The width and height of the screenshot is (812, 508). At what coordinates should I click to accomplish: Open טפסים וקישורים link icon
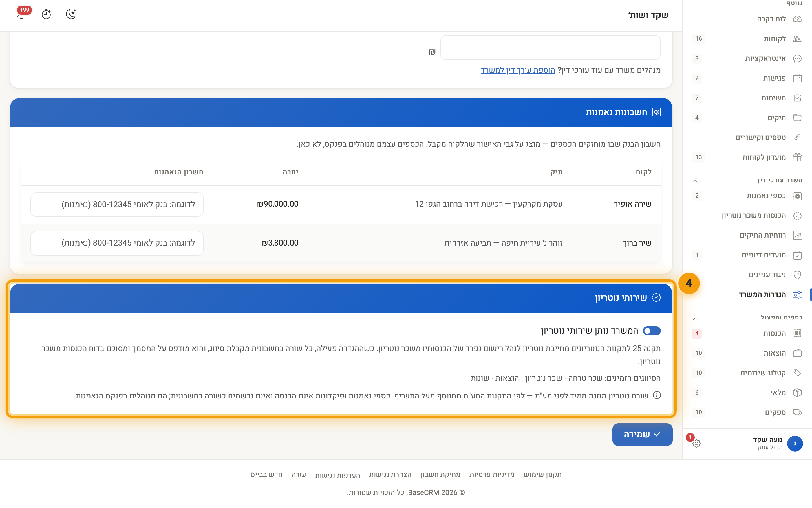[x=797, y=137]
